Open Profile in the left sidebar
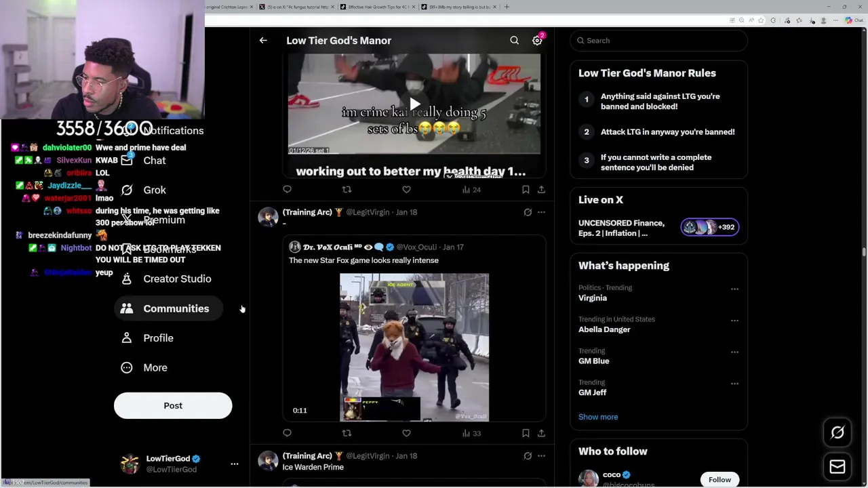This screenshot has height=488, width=868. click(158, 338)
